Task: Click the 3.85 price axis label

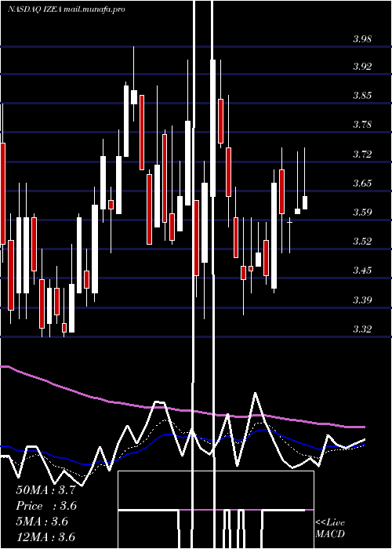Action: pos(362,96)
